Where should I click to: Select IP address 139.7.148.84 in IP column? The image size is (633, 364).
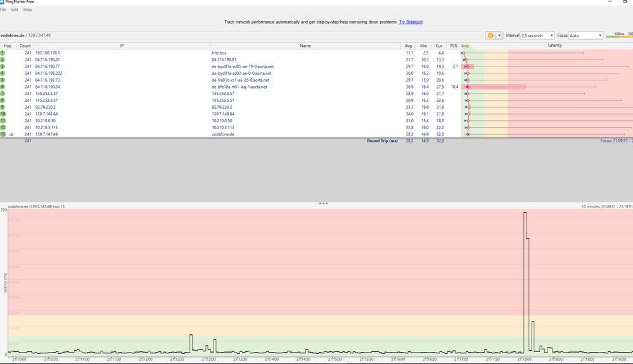click(x=46, y=114)
